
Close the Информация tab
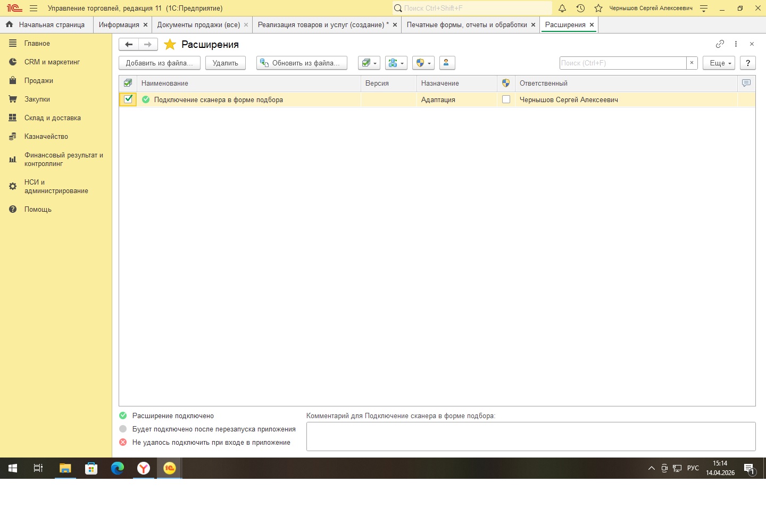click(x=145, y=25)
